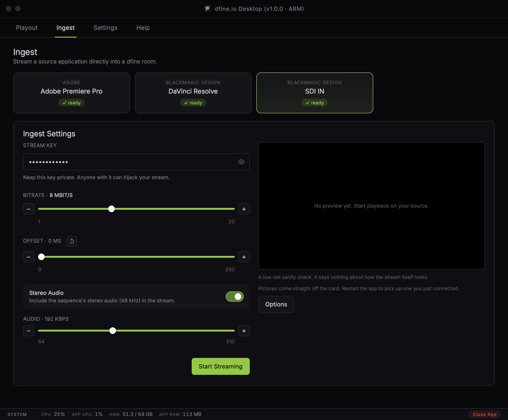This screenshot has height=420, width=508.
Task: Click the 'AUDIO · 192 KBPS' label
Action: tap(46, 319)
